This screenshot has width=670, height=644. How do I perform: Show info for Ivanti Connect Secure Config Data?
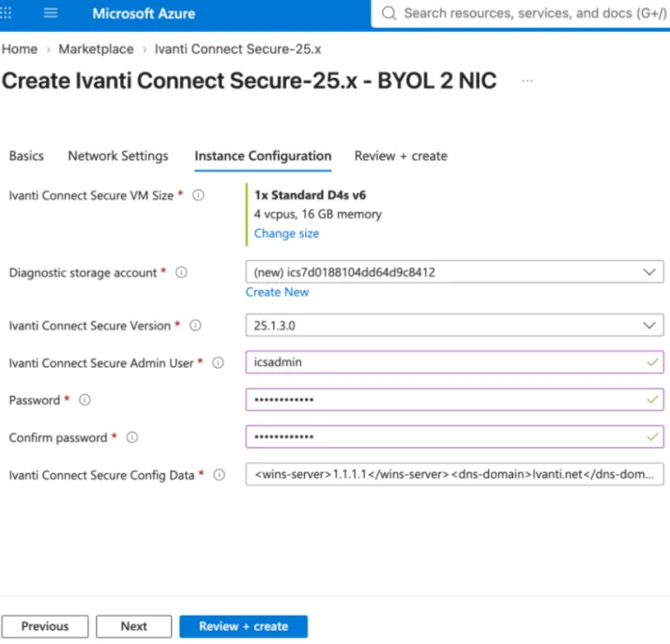pyautogui.click(x=220, y=475)
